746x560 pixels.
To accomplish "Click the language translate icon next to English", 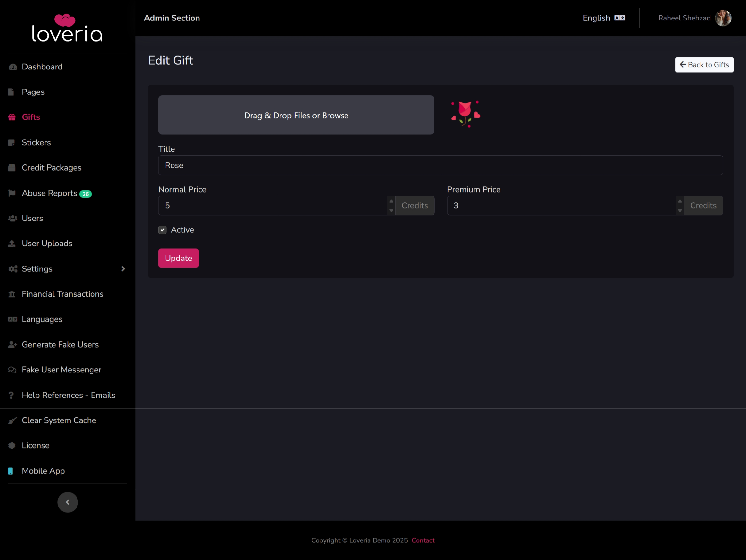I will click(x=620, y=18).
